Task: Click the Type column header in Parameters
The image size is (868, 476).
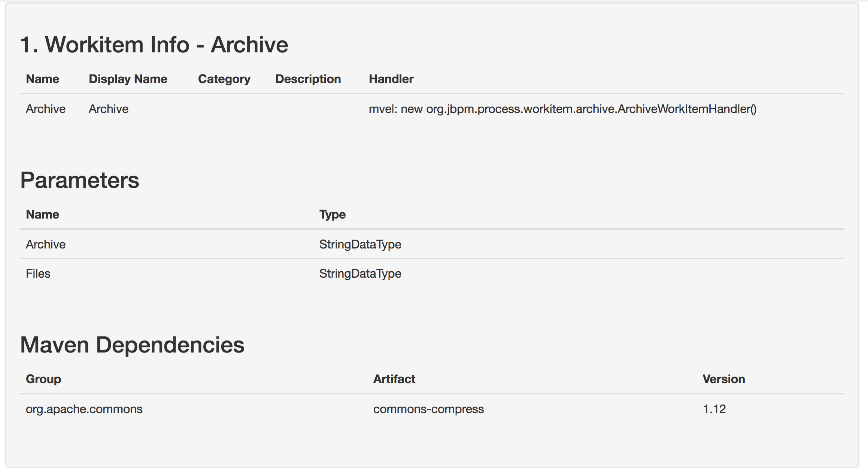Action: pyautogui.click(x=332, y=214)
